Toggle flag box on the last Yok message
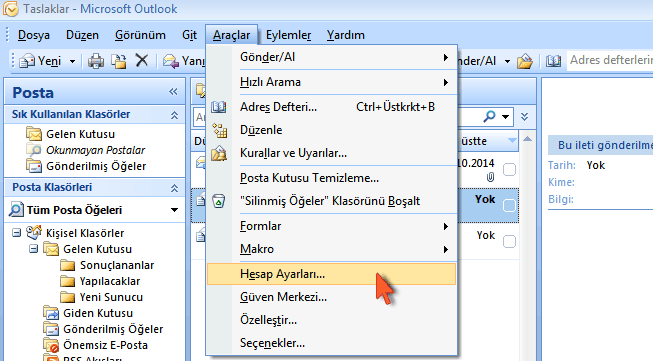The height and width of the screenshot is (361, 653). (x=509, y=241)
